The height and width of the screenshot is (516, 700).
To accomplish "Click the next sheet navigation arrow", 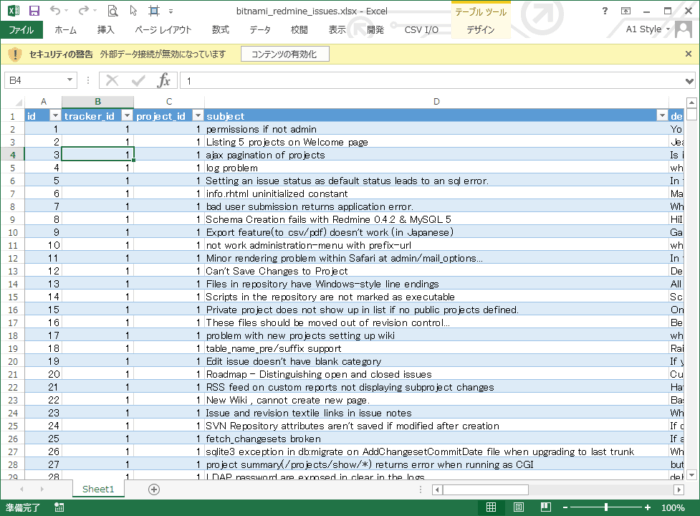I will 42,489.
